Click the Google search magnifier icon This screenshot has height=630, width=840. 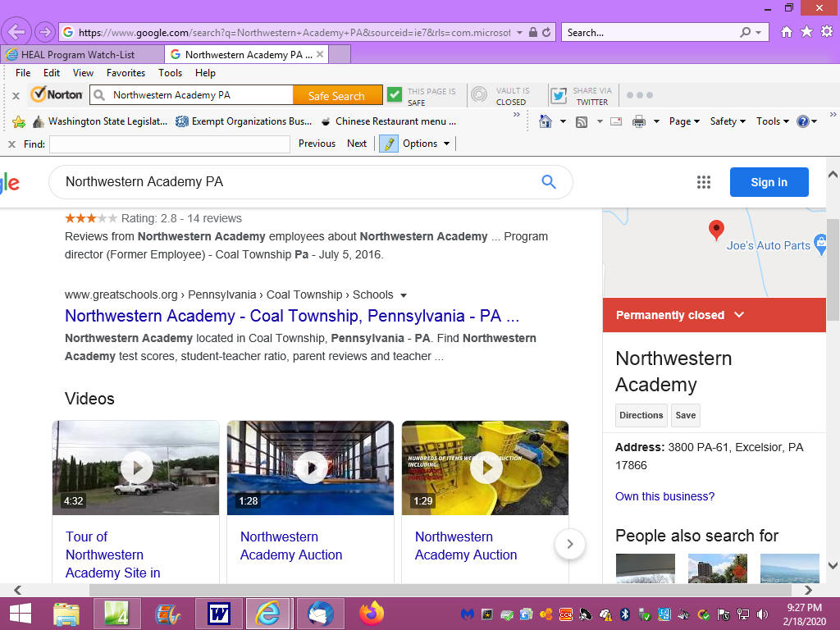pos(549,181)
